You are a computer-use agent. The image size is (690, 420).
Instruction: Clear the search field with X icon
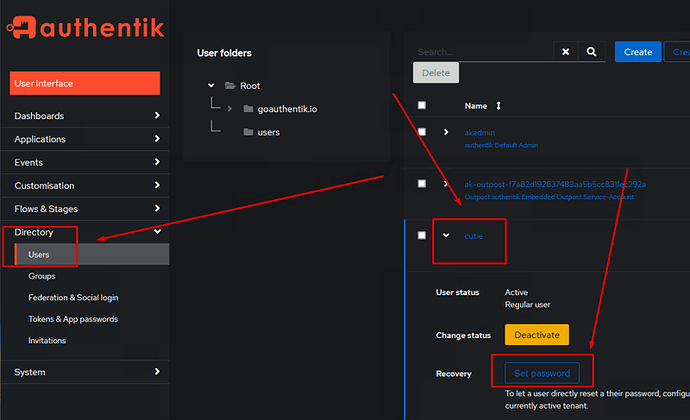click(x=565, y=52)
